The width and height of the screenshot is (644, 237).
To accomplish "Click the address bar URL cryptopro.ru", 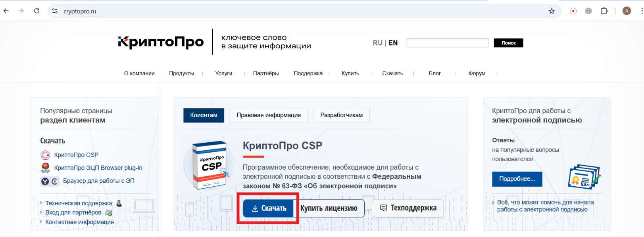I will click(x=80, y=11).
